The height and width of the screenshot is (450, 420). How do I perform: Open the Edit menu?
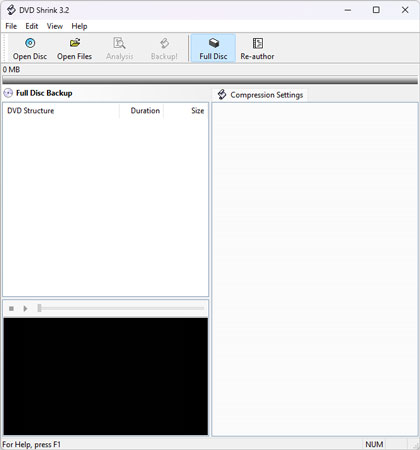coord(32,26)
